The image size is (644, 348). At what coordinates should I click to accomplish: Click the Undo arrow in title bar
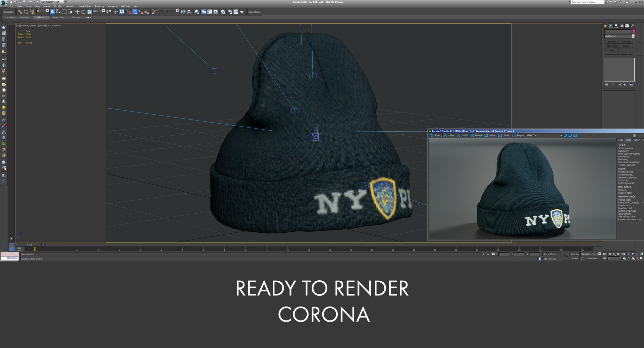pyautogui.click(x=24, y=2)
